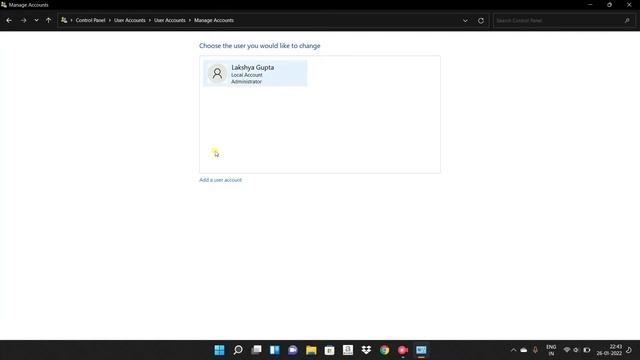The width and height of the screenshot is (640, 360).
Task: Close the Manage Accounts window
Action: point(629,5)
